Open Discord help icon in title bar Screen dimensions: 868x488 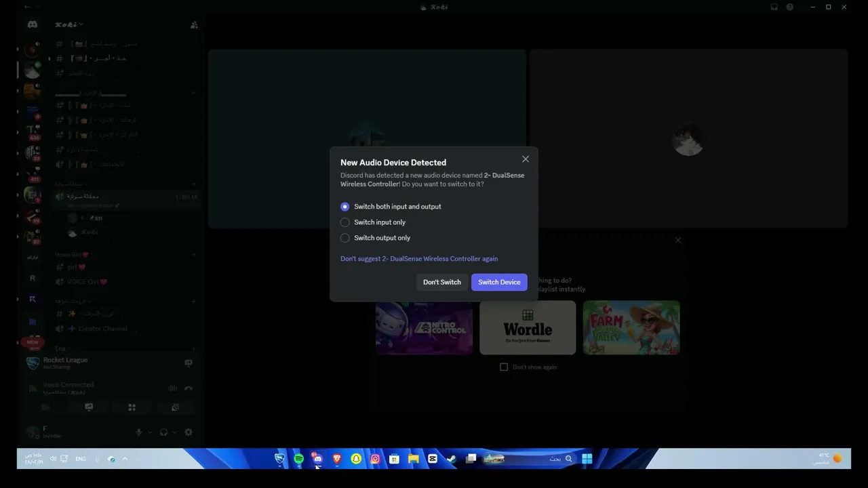pyautogui.click(x=790, y=7)
